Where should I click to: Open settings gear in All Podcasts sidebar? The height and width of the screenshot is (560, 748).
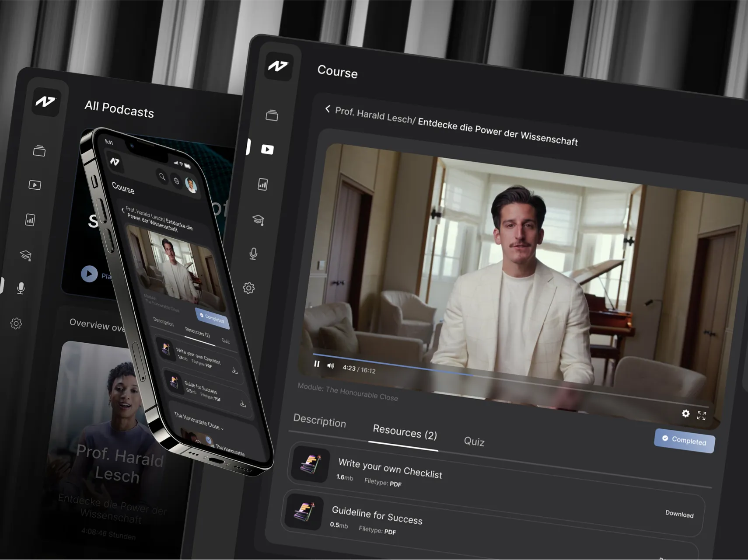coord(16,323)
